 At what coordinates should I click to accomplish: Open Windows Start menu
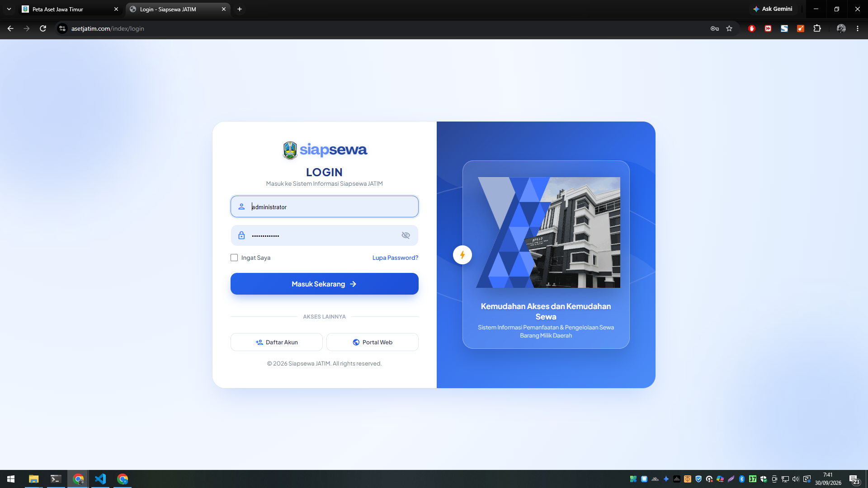[x=11, y=479]
